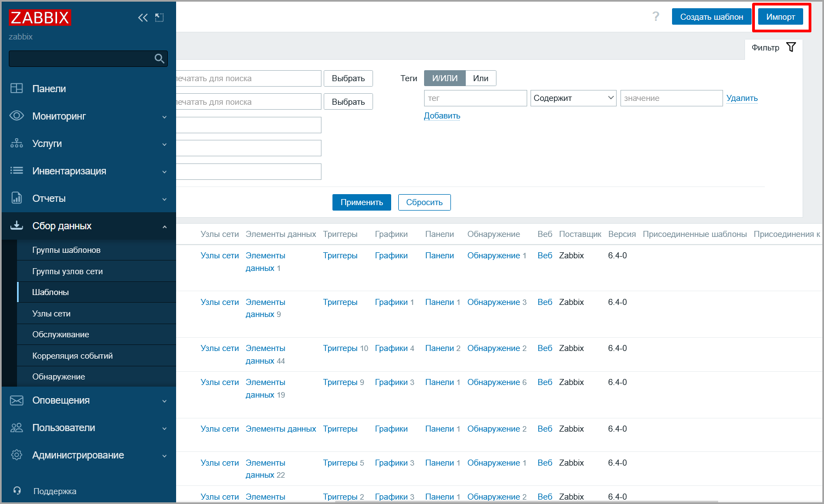Expand the Отчеты menu chevron
Viewport: 824px width, 504px height.
pyautogui.click(x=165, y=199)
